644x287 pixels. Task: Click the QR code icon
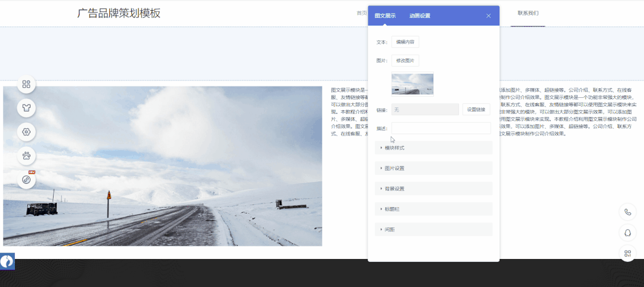point(628,254)
